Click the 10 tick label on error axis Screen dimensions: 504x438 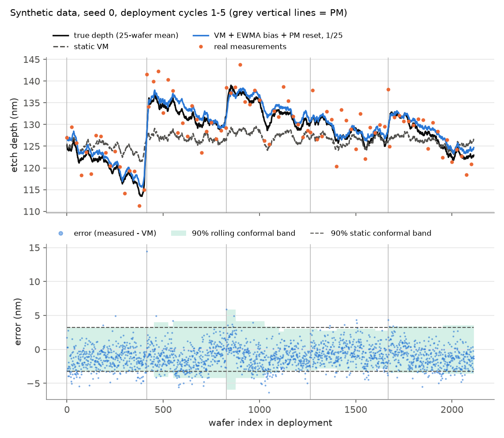tap(35, 282)
